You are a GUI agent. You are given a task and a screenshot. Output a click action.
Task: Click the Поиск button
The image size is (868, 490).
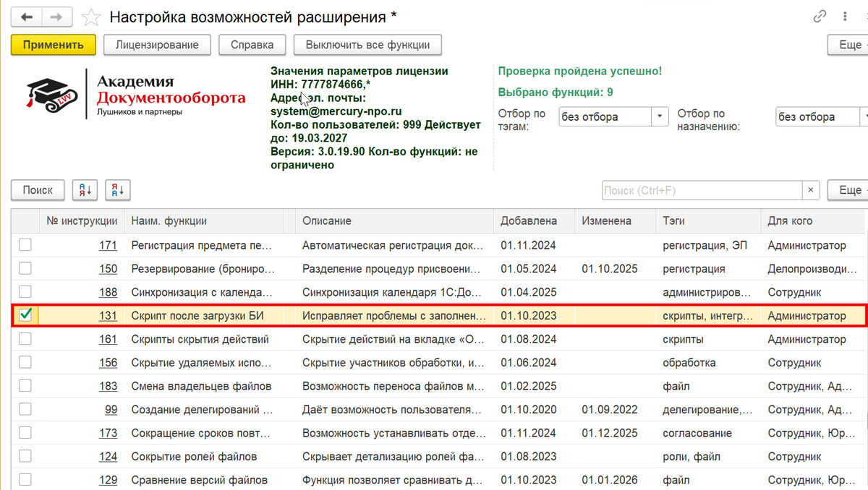click(x=38, y=190)
